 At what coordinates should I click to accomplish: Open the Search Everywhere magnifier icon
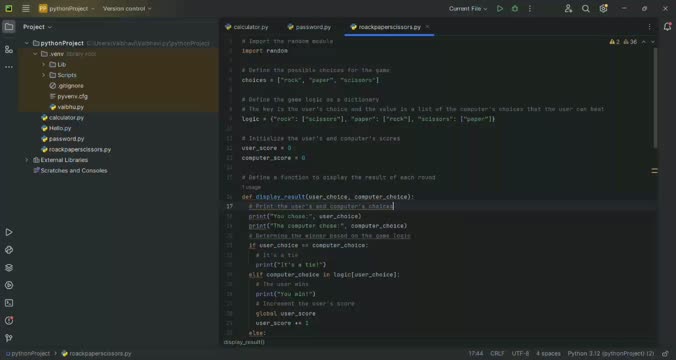click(585, 9)
